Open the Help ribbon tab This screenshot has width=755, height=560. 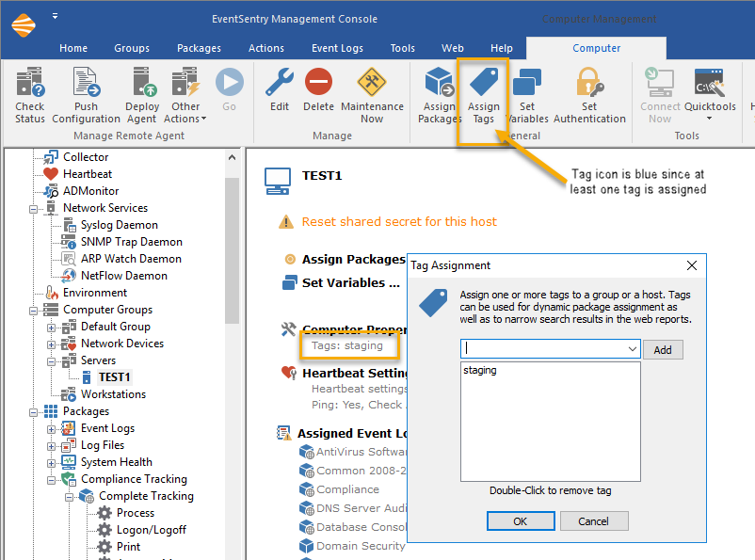(x=501, y=48)
